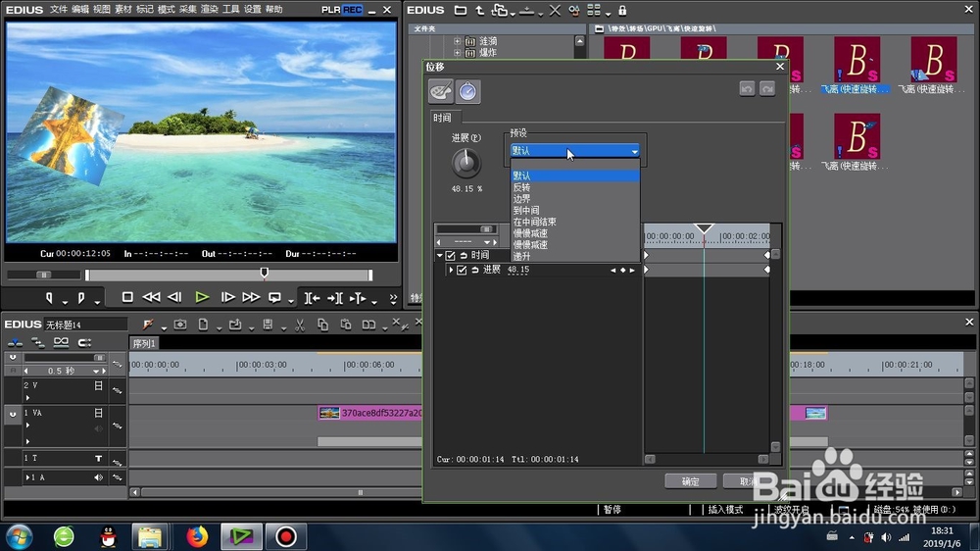Toggle video mute on 1 VA track
Viewport: 980px width, 551px height.
98,413
